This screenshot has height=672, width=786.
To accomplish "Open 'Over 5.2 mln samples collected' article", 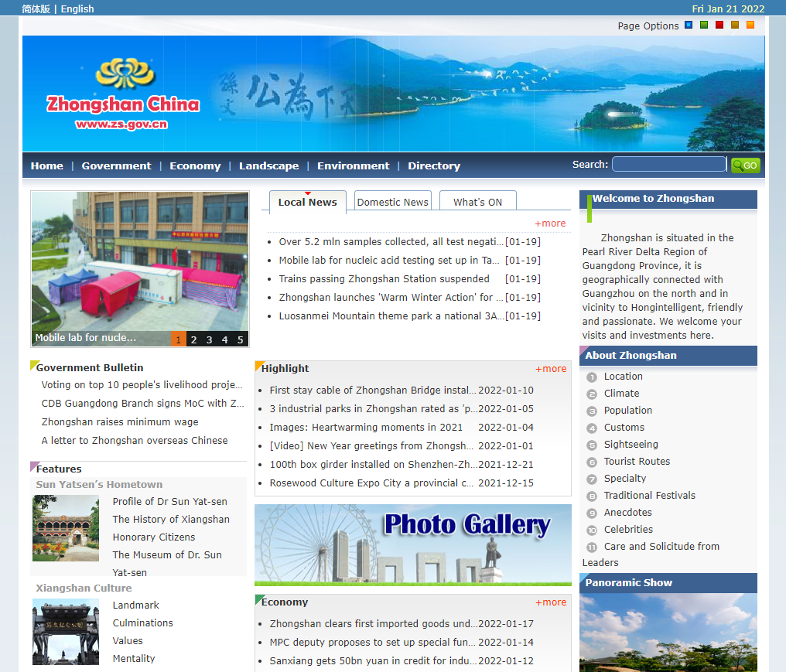I will (391, 241).
